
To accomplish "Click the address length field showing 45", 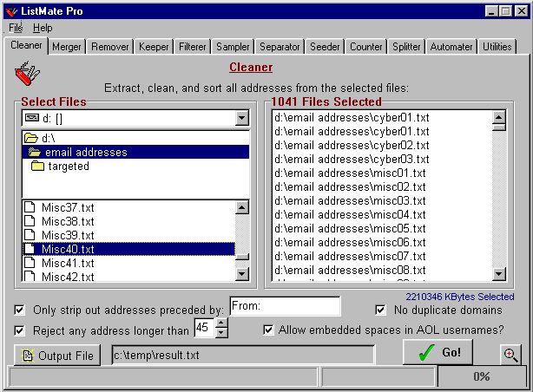I will click(x=204, y=328).
